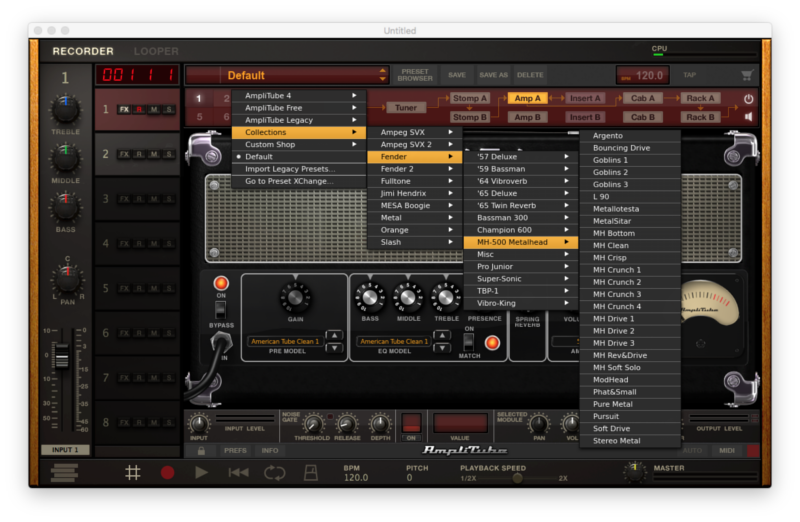Open the Default preset dropdown arrows
The width and height of the screenshot is (800, 522).
(x=383, y=75)
